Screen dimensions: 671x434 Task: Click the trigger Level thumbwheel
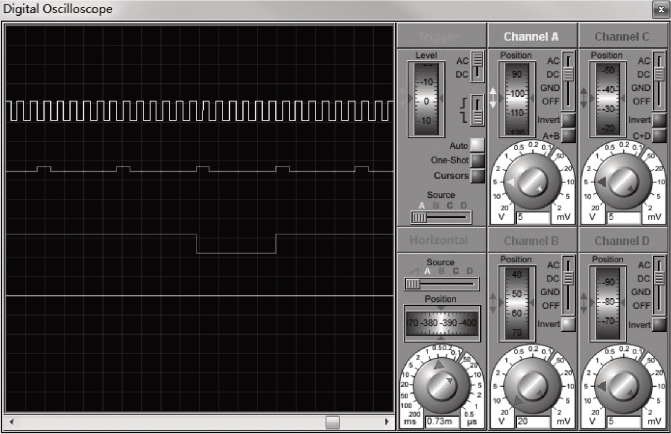point(426,99)
